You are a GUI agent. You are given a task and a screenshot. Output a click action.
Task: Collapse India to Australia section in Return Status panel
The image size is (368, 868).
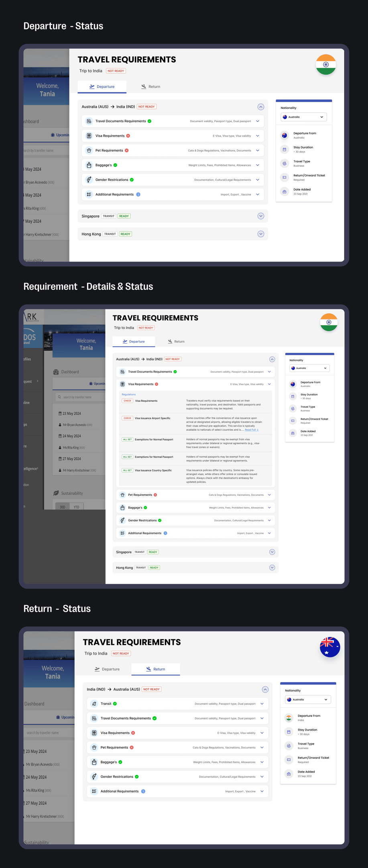tap(265, 690)
